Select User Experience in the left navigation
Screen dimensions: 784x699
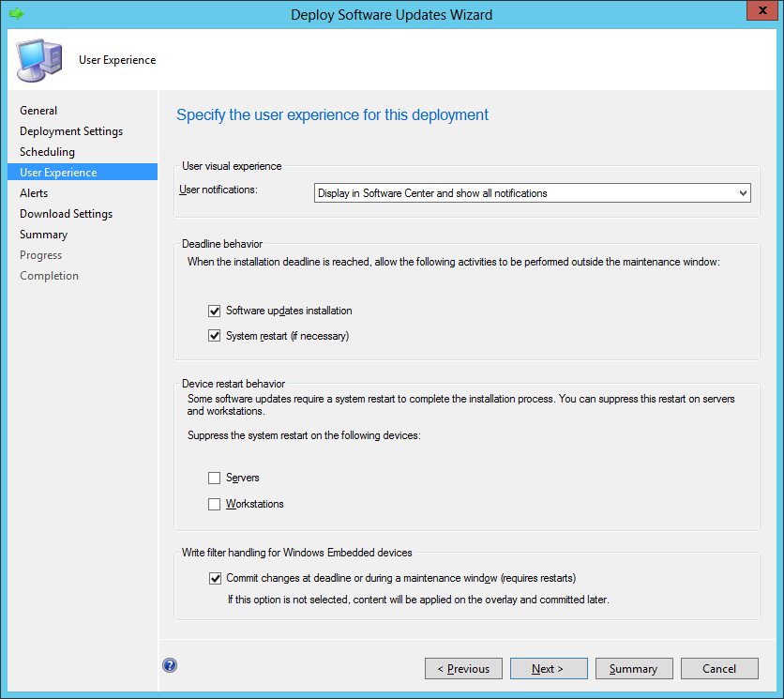tap(58, 173)
